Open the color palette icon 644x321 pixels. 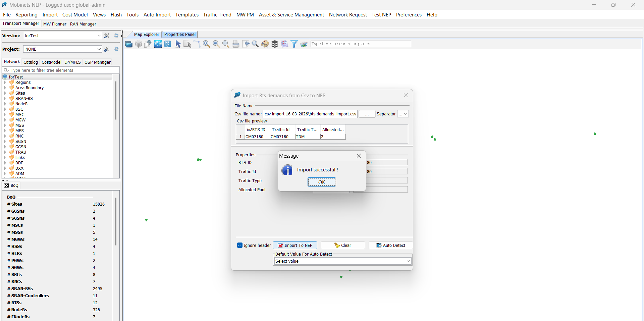click(x=265, y=44)
